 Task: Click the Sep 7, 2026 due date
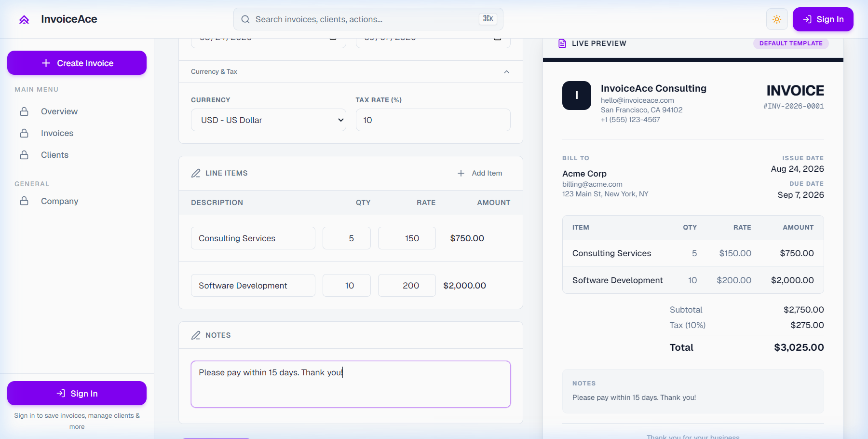pos(801,195)
